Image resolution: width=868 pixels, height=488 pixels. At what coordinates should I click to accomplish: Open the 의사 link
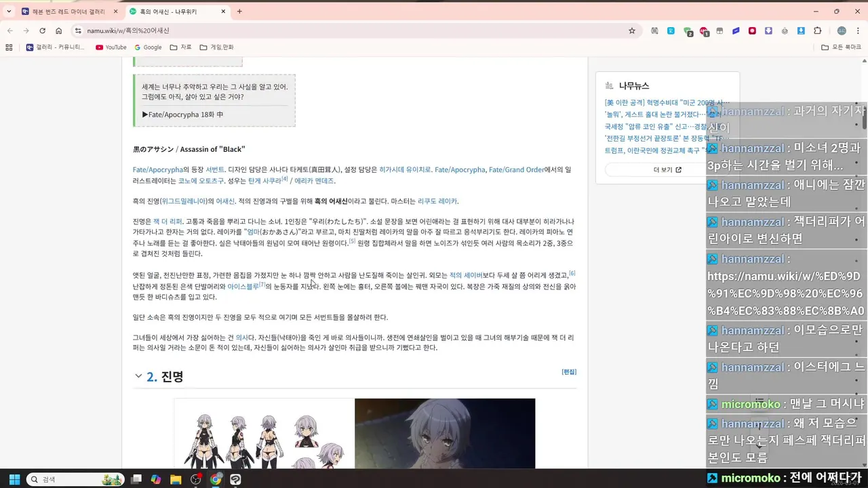coord(241,338)
